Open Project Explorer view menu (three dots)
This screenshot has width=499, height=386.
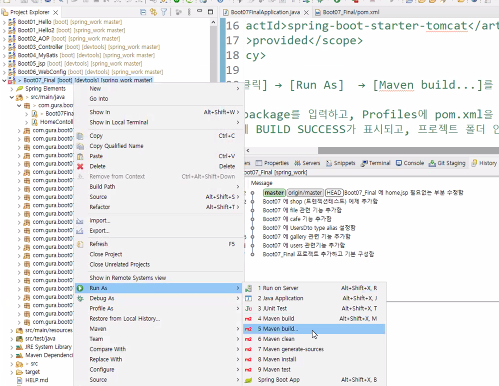click(x=189, y=12)
